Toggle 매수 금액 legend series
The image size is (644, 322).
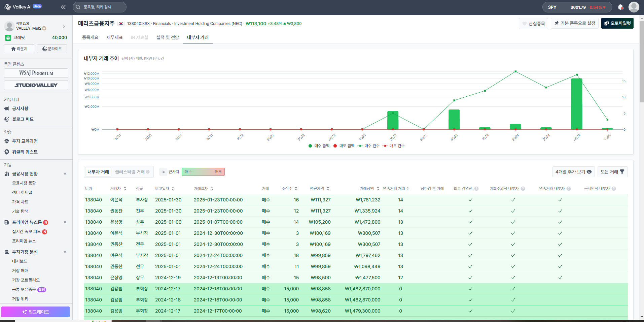tap(319, 146)
